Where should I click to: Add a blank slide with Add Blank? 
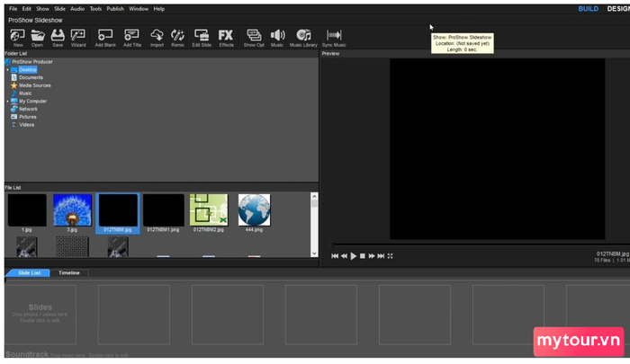pos(105,38)
